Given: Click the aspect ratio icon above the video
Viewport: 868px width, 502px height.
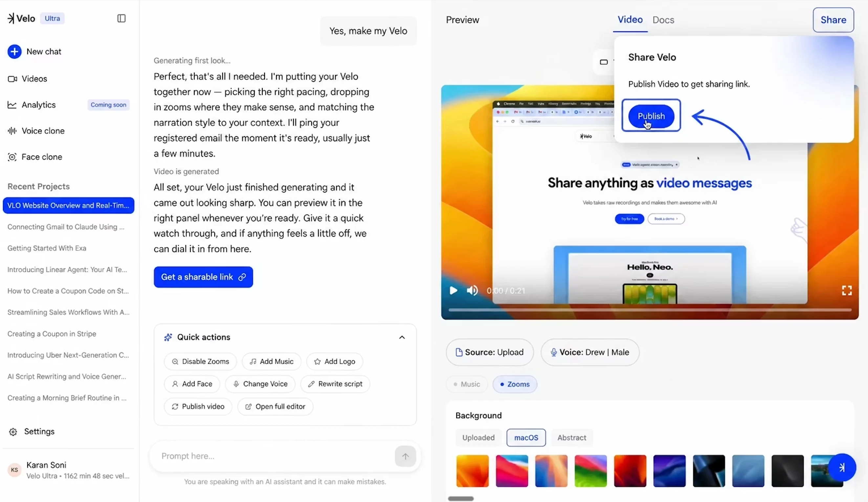Looking at the screenshot, I should [x=603, y=62].
